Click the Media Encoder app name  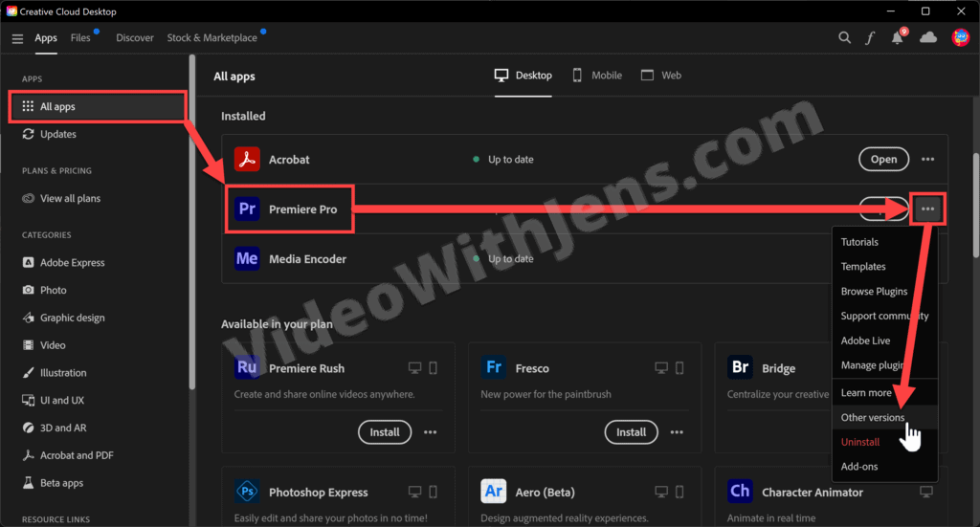(x=307, y=259)
